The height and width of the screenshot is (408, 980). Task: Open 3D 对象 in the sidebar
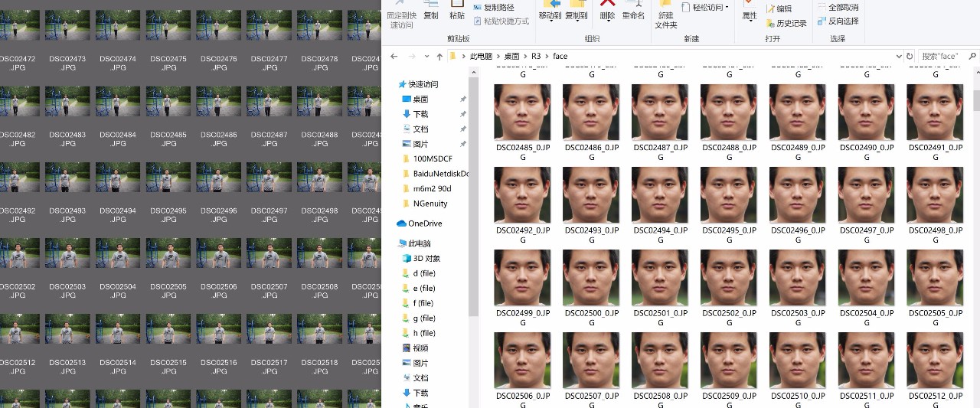coord(420,259)
